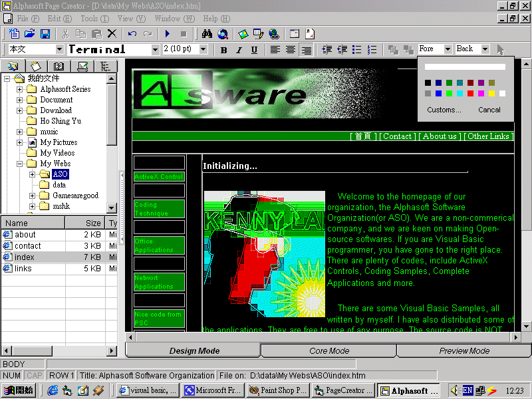532x399 pixels.
Task: Click the increase indent icon
Action: tap(341, 50)
